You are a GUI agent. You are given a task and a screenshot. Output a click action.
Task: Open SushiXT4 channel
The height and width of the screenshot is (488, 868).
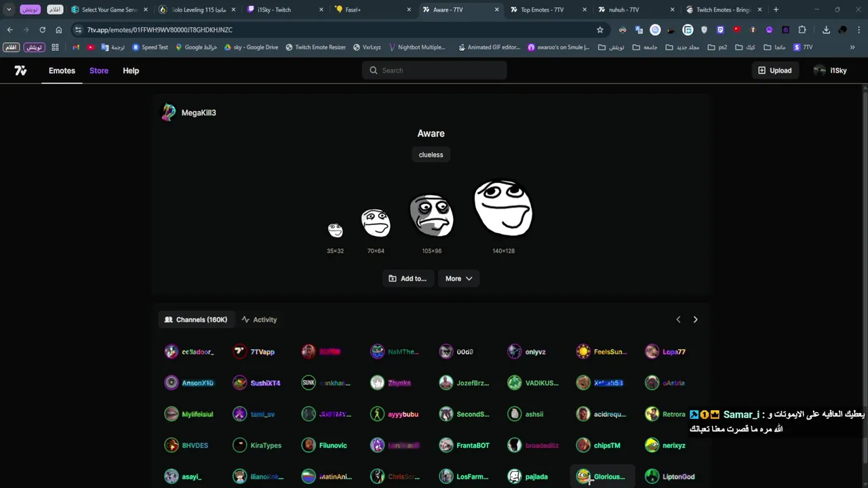(x=256, y=383)
